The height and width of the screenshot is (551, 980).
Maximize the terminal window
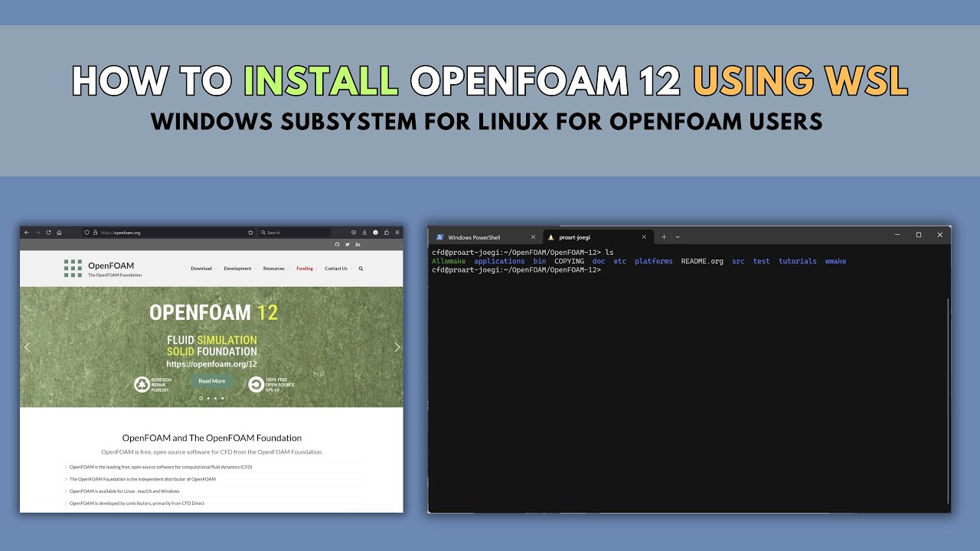(919, 236)
